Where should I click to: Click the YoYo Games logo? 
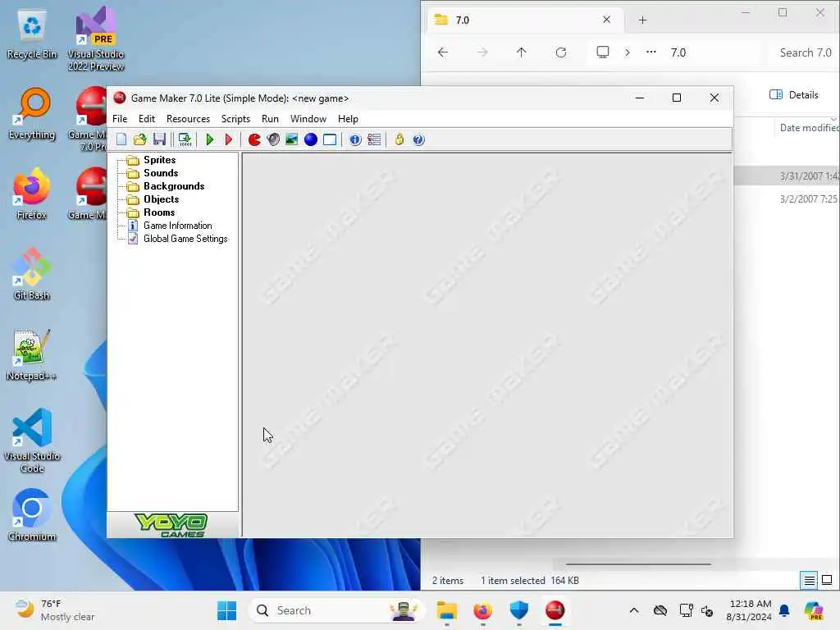(171, 525)
